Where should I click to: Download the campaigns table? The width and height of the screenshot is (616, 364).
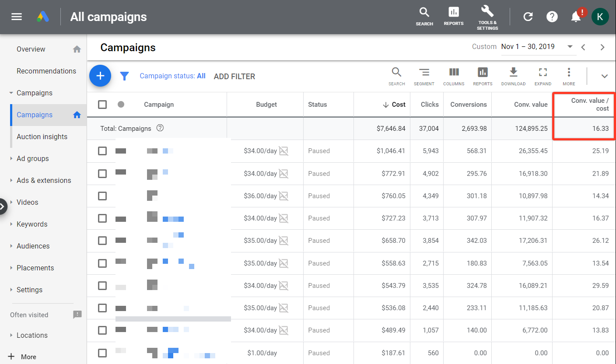513,76
